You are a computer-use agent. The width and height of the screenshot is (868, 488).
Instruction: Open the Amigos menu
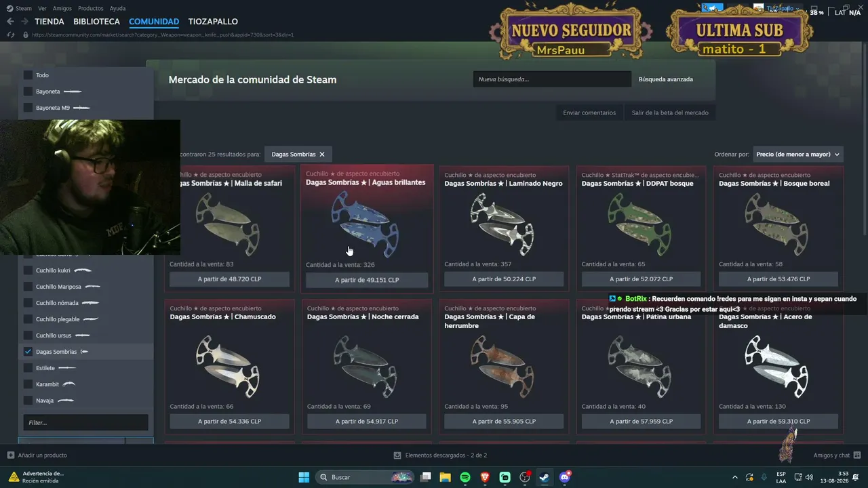pyautogui.click(x=62, y=8)
